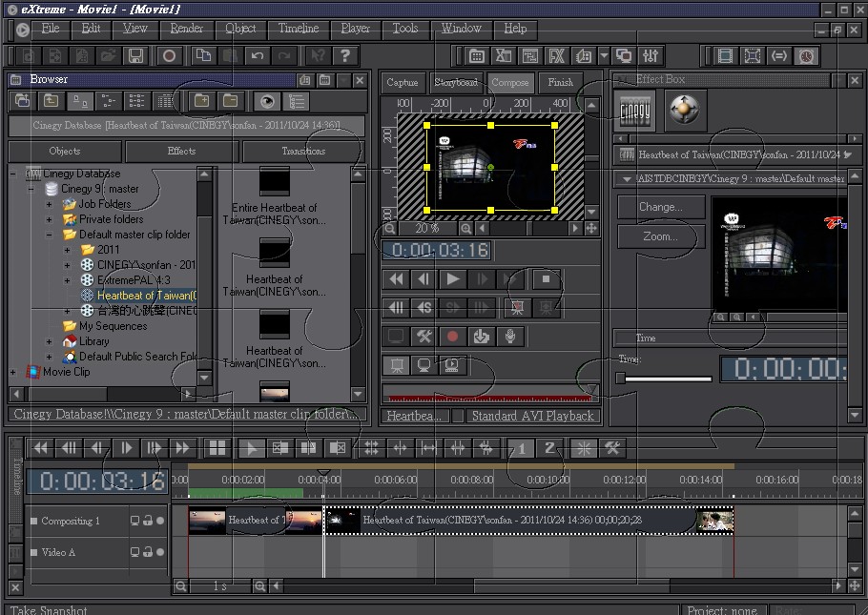The image size is (868, 615).
Task: Toggle monitor icon on Compositing 1 track
Action: point(134,521)
